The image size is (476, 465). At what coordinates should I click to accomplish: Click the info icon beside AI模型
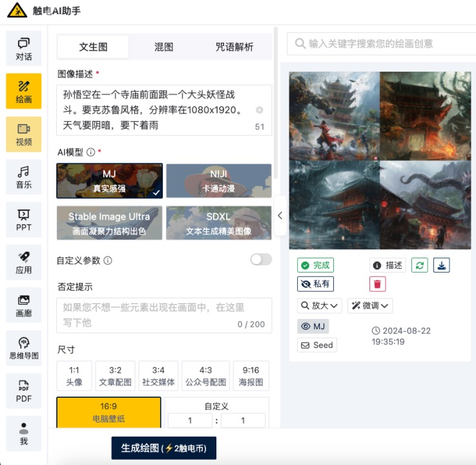91,152
